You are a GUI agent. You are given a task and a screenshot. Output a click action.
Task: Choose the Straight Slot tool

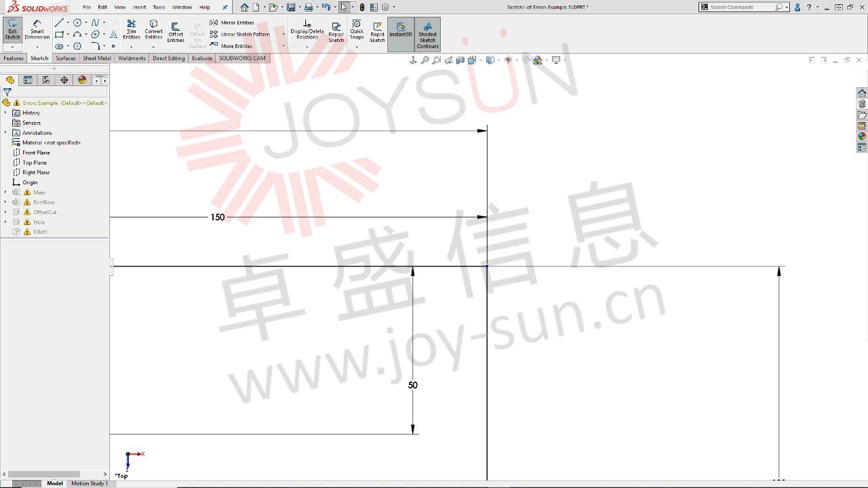tap(59, 47)
